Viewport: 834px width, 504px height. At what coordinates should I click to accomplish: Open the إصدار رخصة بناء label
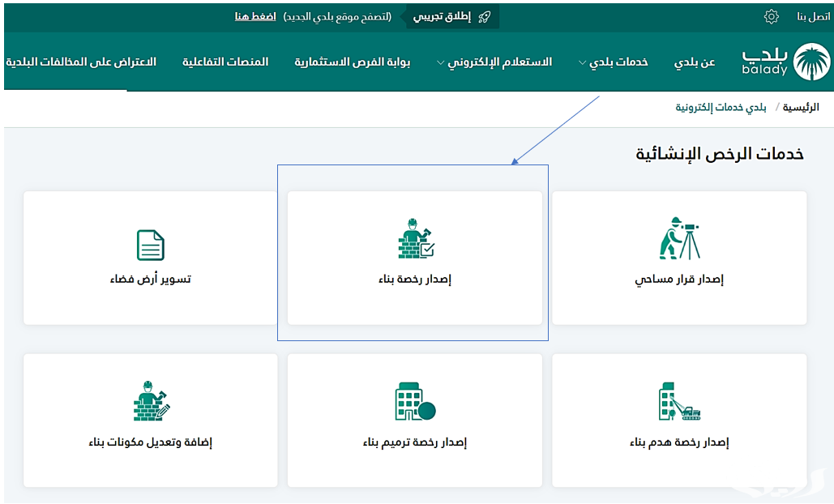click(x=415, y=279)
